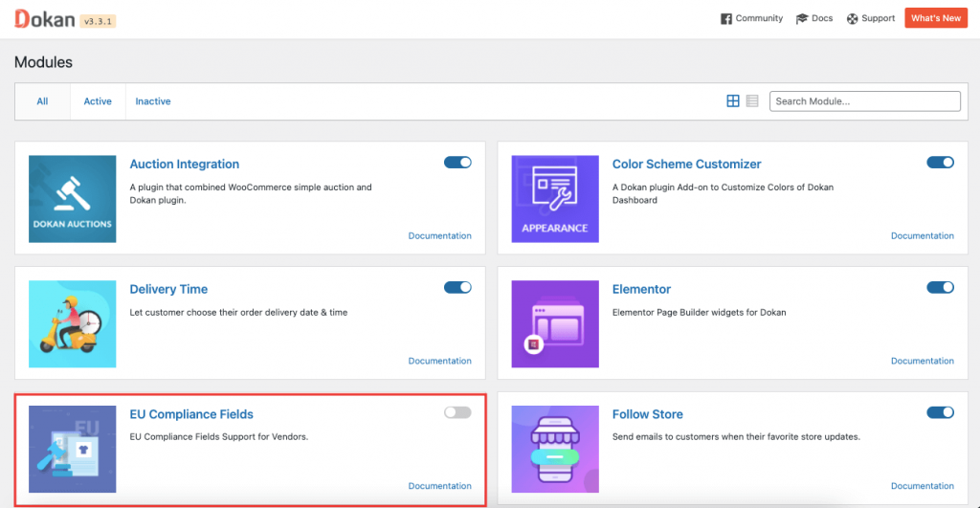
Task: Turn off the Elementor module toggle
Action: coord(940,287)
